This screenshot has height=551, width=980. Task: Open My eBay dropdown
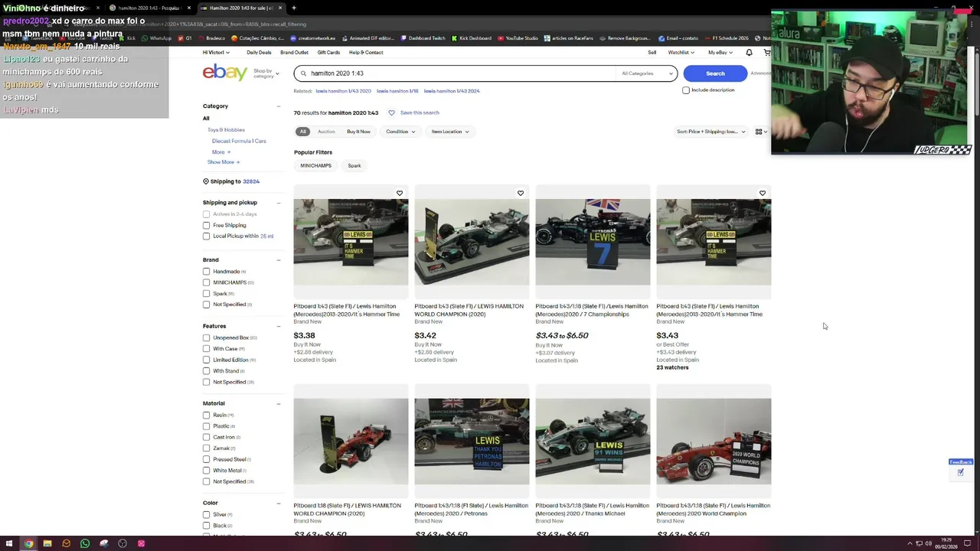coord(720,52)
